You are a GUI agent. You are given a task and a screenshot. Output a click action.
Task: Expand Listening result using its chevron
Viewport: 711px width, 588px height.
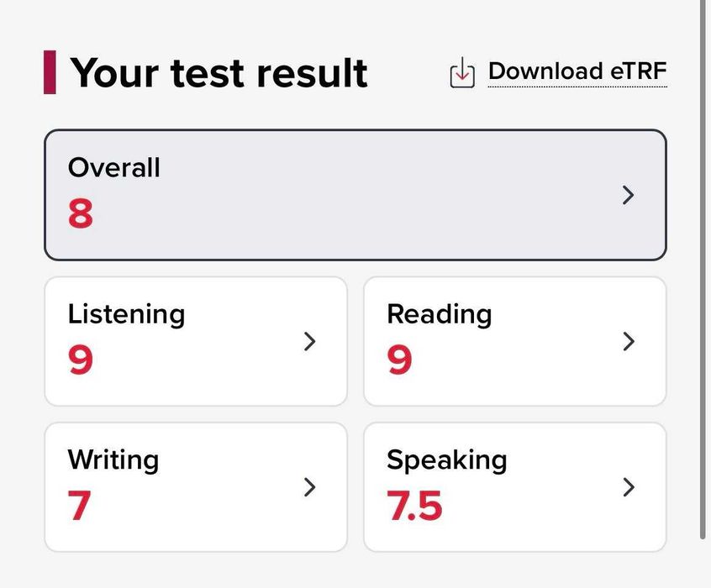309,341
